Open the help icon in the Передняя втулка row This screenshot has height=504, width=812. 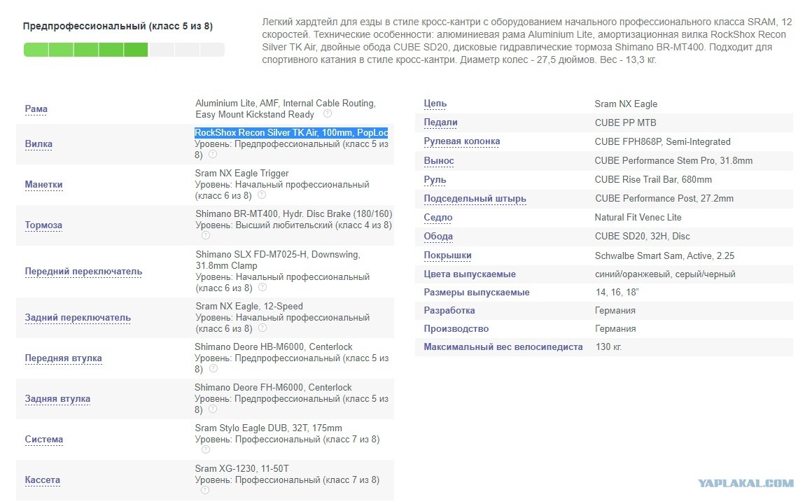(x=213, y=369)
